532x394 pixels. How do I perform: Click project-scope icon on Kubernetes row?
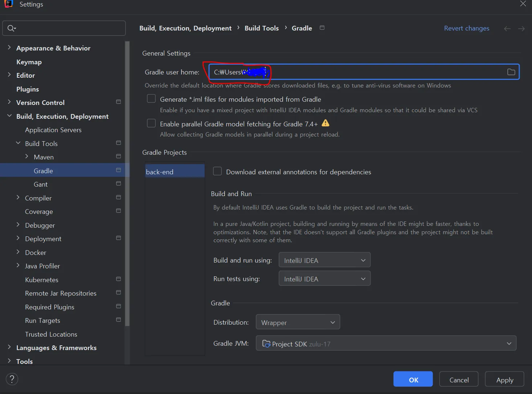tap(118, 279)
